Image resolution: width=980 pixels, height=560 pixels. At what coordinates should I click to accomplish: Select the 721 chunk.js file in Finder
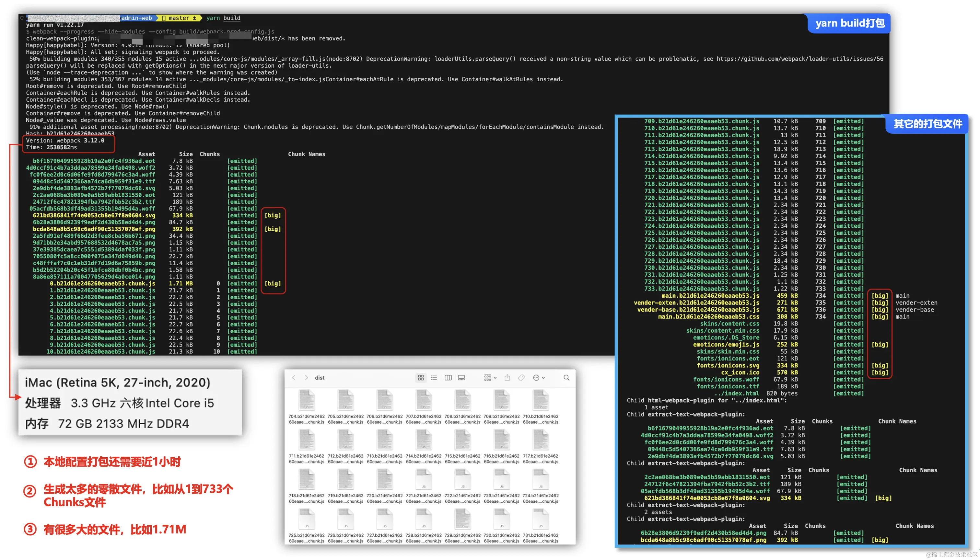(424, 479)
